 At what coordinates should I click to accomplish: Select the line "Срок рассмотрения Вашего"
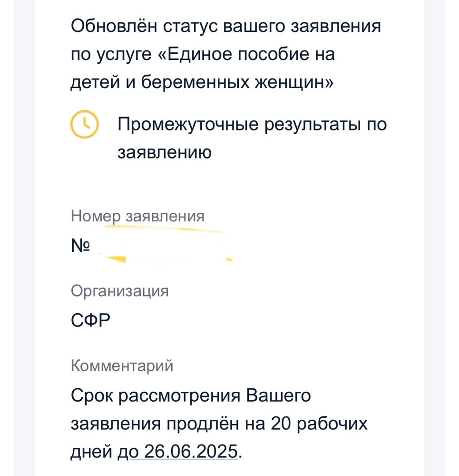[x=191, y=396]
